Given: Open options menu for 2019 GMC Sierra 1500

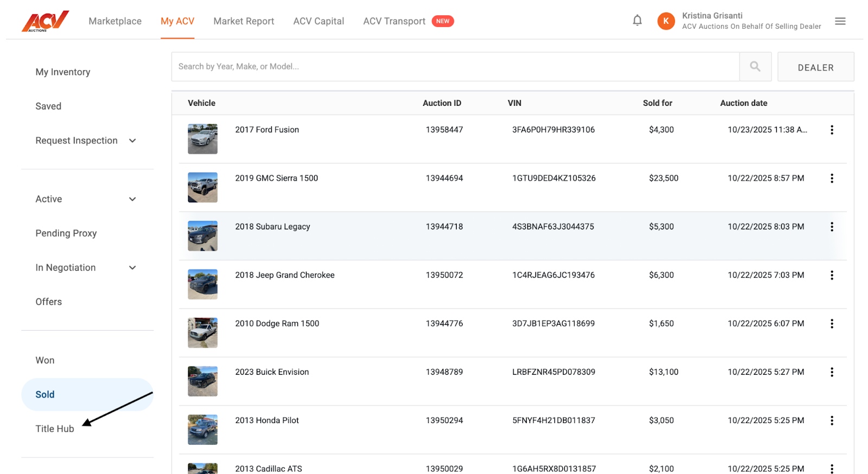Looking at the screenshot, I should point(832,178).
